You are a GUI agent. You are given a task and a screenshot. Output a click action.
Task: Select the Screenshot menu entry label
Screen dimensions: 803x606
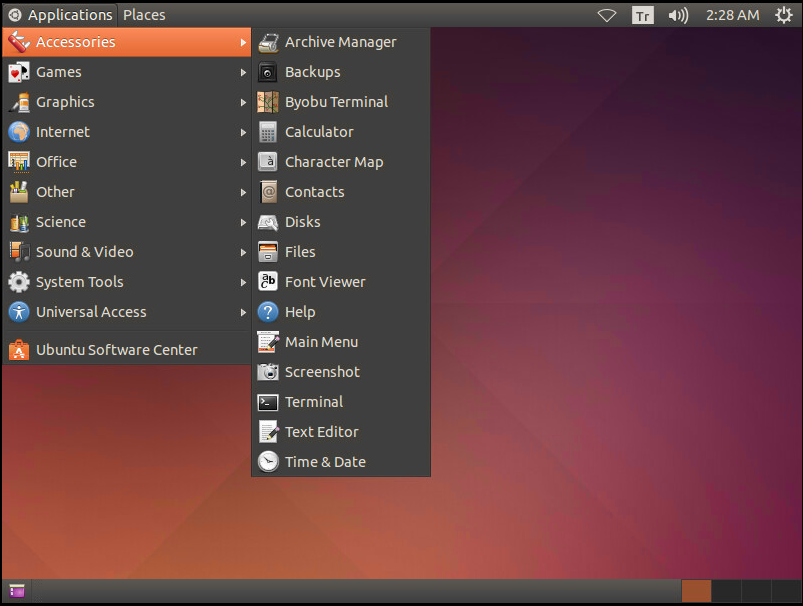[322, 372]
